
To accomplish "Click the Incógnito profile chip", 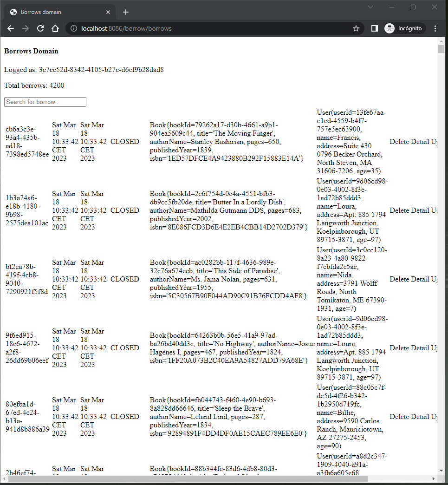I will coord(404,28).
